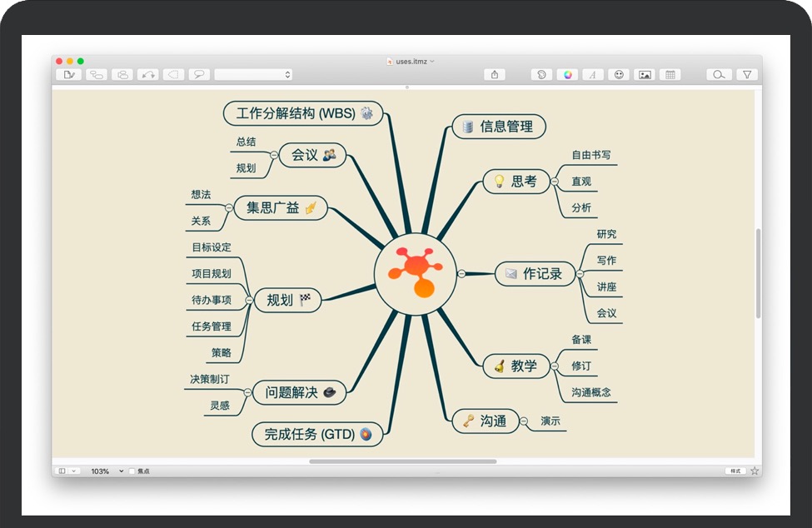Collapse the 会议 branch with minus button
Screen dimensions: 812x528
(274, 154)
